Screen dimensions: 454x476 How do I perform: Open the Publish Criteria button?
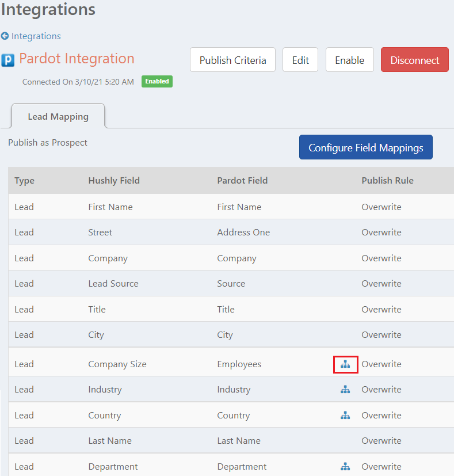click(x=233, y=60)
